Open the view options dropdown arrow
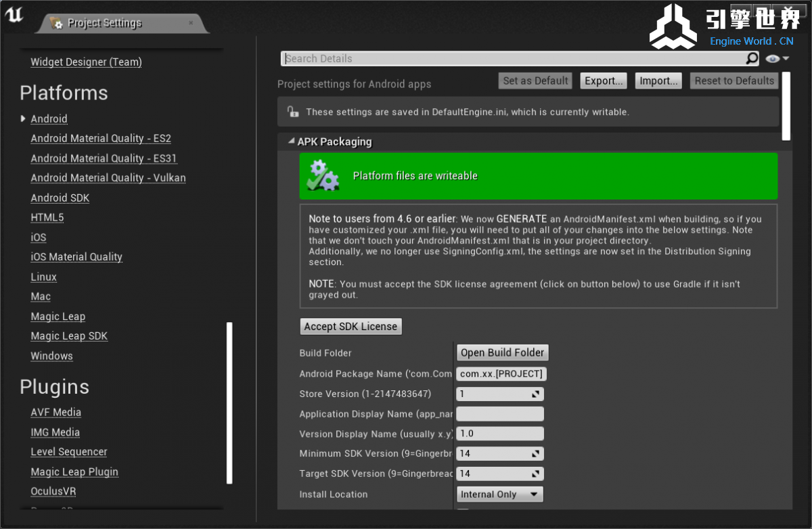 click(786, 59)
